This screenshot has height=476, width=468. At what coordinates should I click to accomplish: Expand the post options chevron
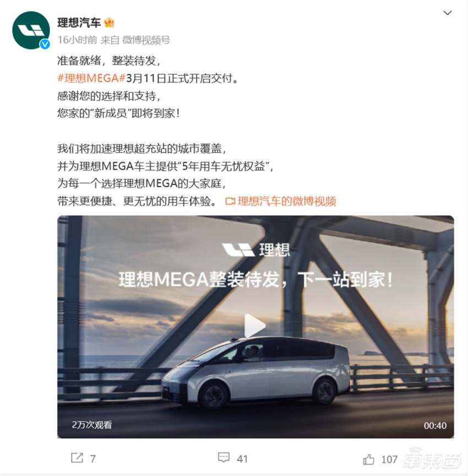point(448,13)
